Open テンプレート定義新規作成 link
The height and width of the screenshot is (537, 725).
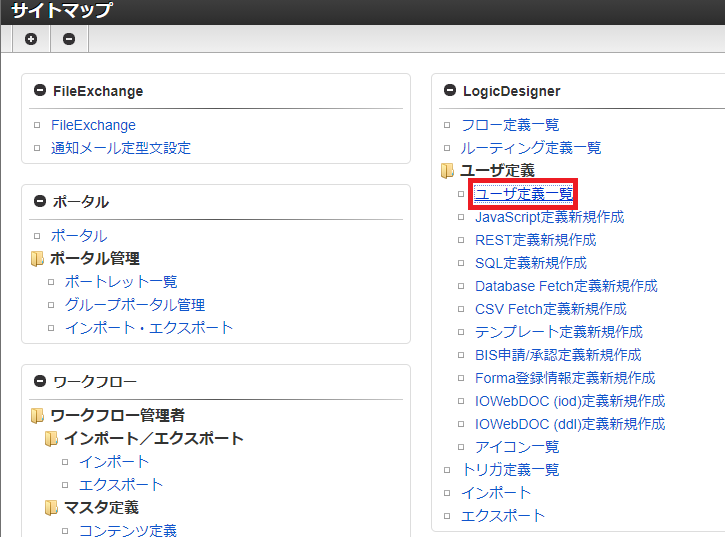pyautogui.click(x=559, y=332)
